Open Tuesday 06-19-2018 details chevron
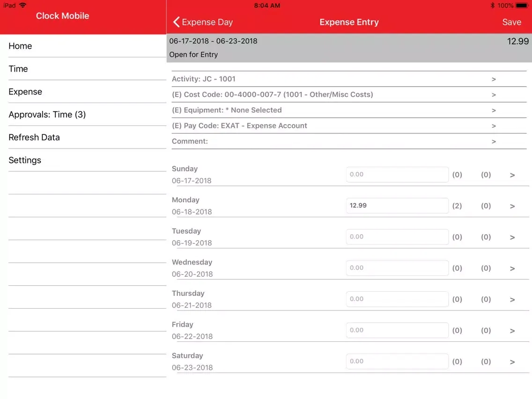 coord(512,237)
